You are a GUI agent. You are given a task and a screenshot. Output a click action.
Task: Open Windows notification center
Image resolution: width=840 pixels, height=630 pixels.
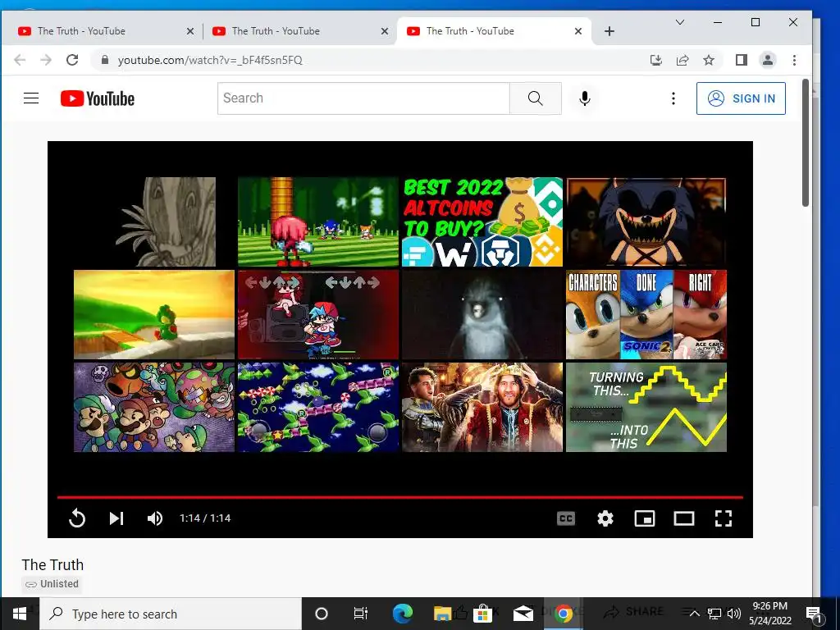815,614
